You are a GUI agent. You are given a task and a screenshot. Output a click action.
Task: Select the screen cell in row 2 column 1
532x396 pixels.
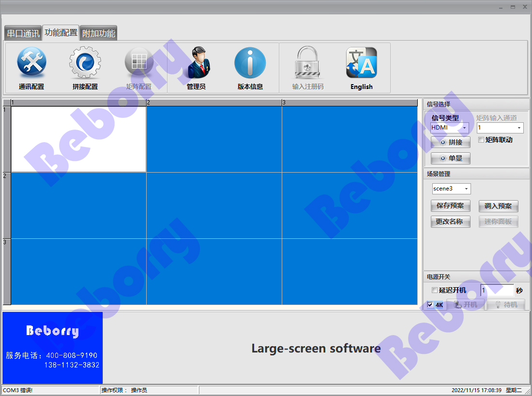point(79,205)
